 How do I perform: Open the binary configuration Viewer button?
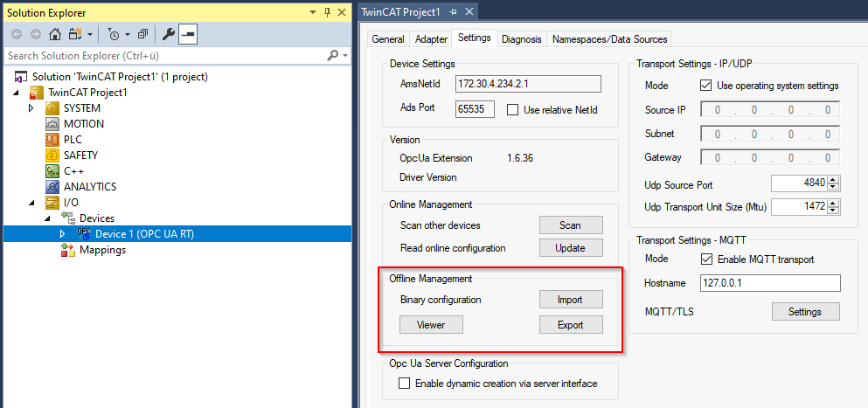431,325
